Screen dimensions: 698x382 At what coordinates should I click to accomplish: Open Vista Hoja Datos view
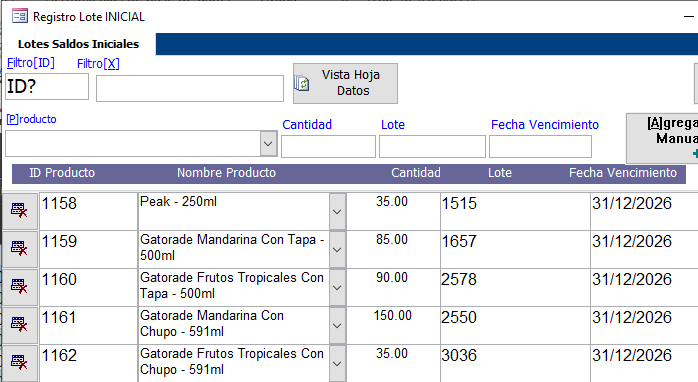tap(345, 83)
